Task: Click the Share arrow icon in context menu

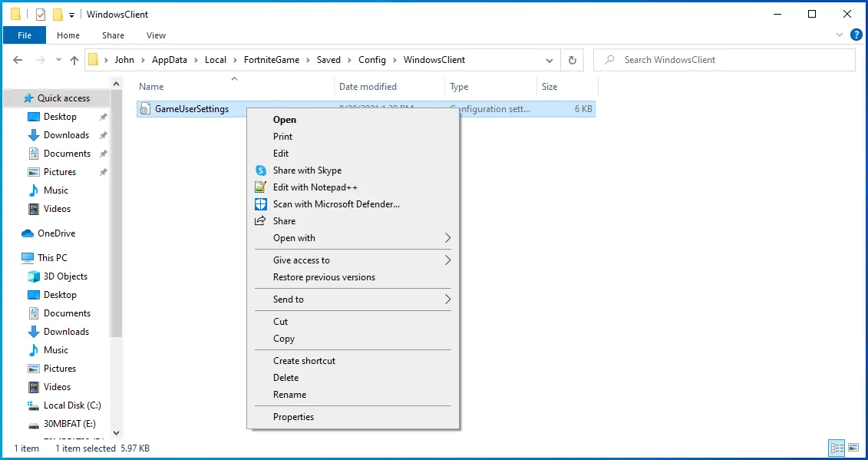Action: point(260,220)
